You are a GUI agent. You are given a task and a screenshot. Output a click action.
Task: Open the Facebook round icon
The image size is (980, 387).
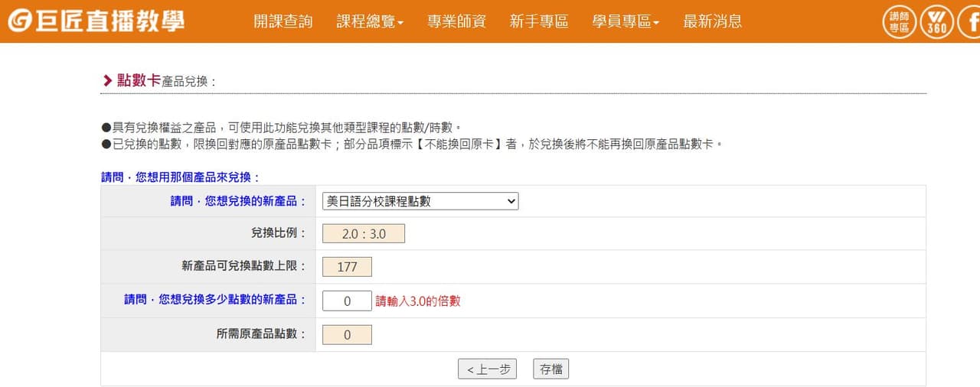[971, 21]
